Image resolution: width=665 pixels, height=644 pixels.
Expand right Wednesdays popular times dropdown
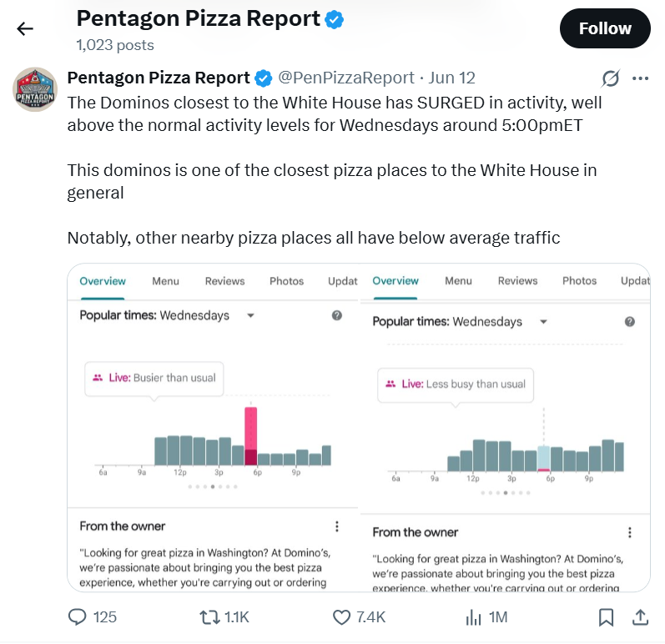pyautogui.click(x=543, y=322)
